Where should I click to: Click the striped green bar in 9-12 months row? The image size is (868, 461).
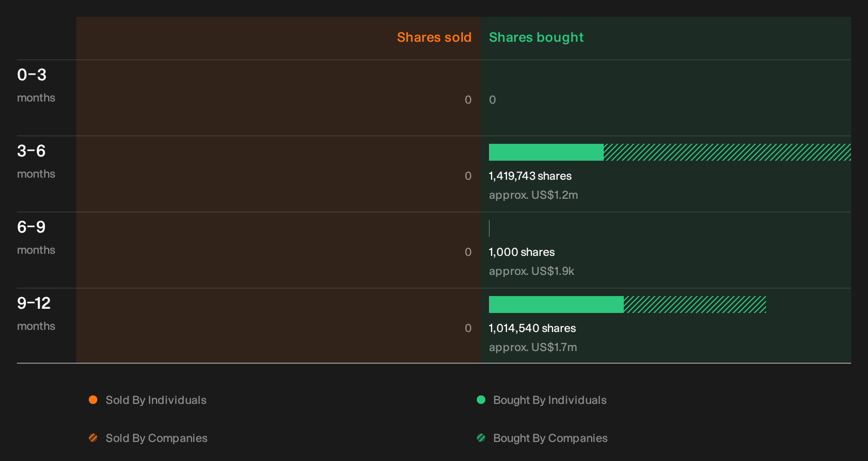(x=695, y=305)
